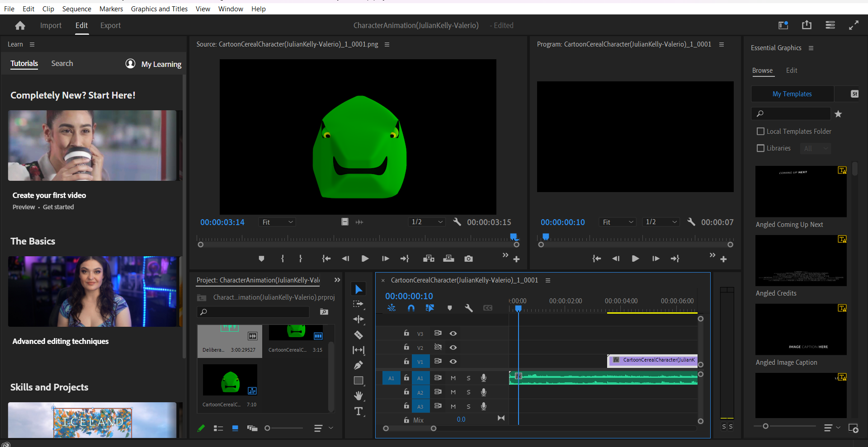This screenshot has height=447, width=868.
Task: Select the Type tool
Action: pyautogui.click(x=359, y=411)
